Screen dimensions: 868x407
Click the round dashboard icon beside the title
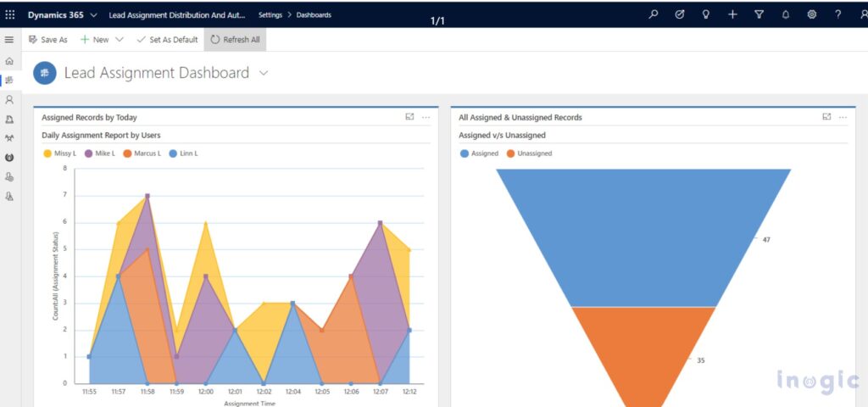click(x=45, y=73)
